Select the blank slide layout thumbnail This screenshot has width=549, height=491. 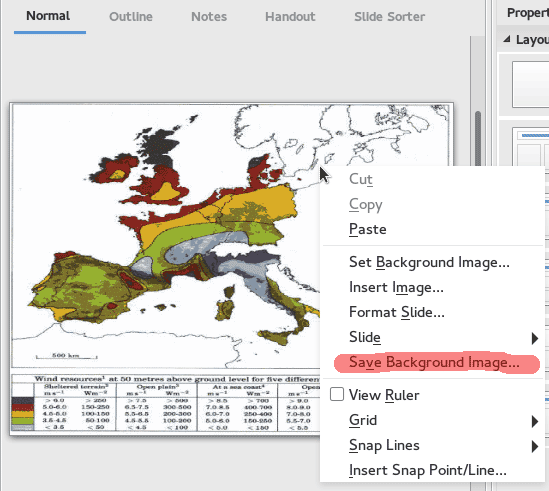point(530,84)
